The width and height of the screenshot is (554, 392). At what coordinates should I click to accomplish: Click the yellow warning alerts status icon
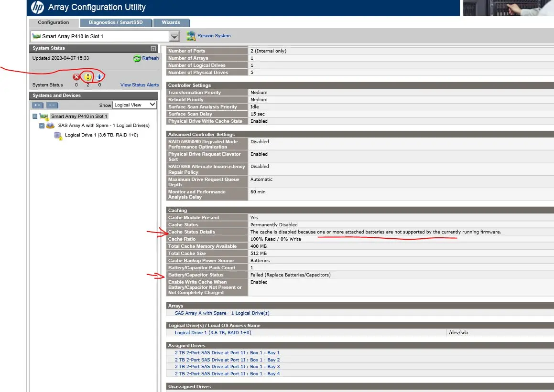[87, 76]
